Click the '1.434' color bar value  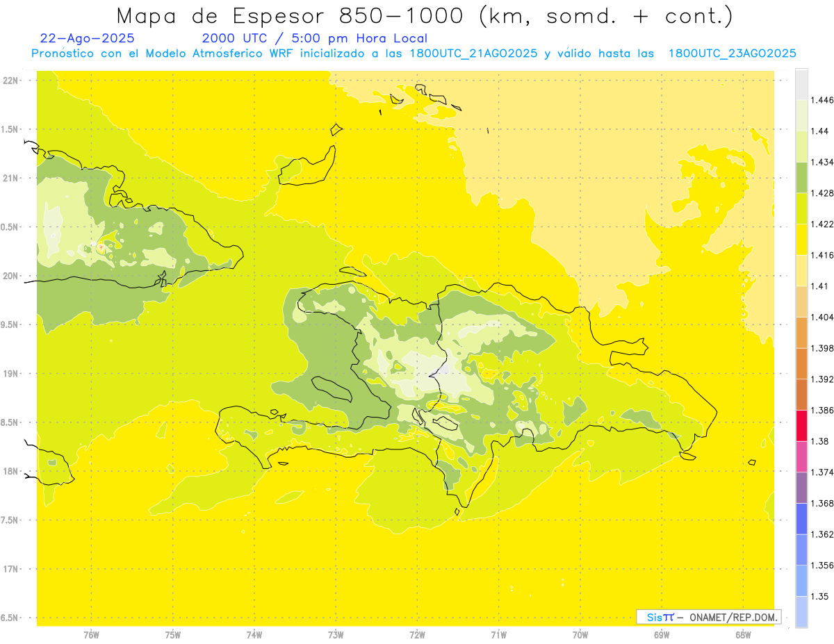(x=822, y=162)
